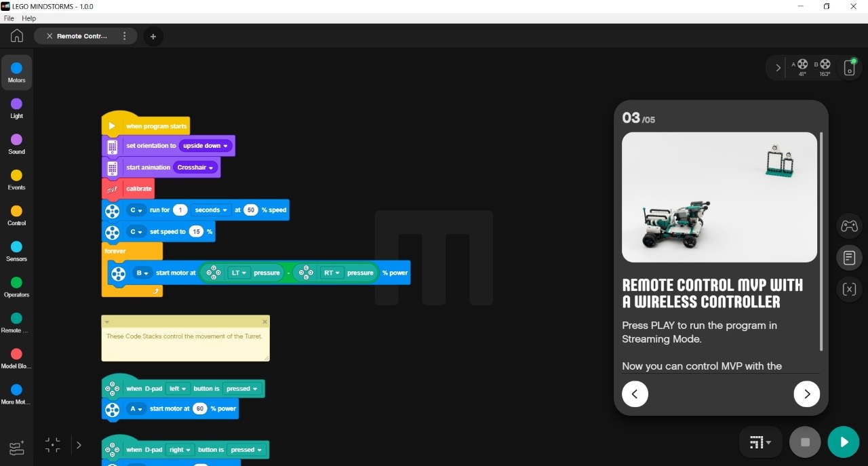Click the run duration value field '1'
Viewport: 868px width, 466px height.
click(x=180, y=210)
